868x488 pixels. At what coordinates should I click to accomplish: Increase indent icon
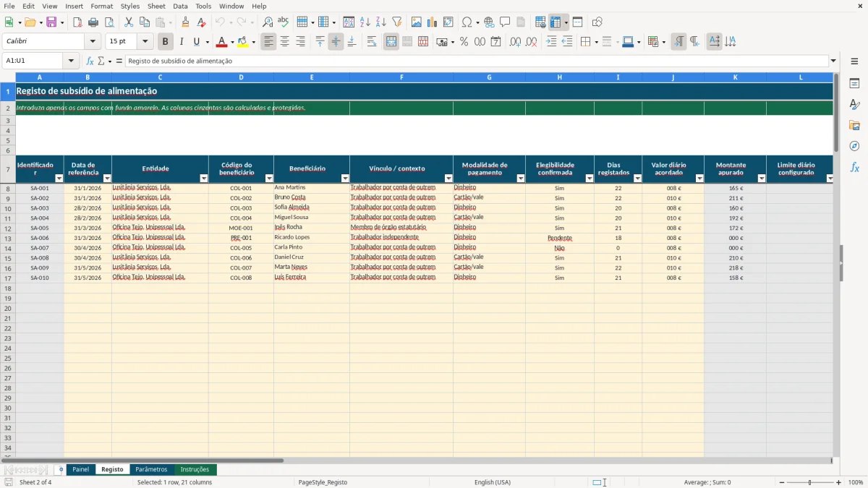pyautogui.click(x=551, y=42)
